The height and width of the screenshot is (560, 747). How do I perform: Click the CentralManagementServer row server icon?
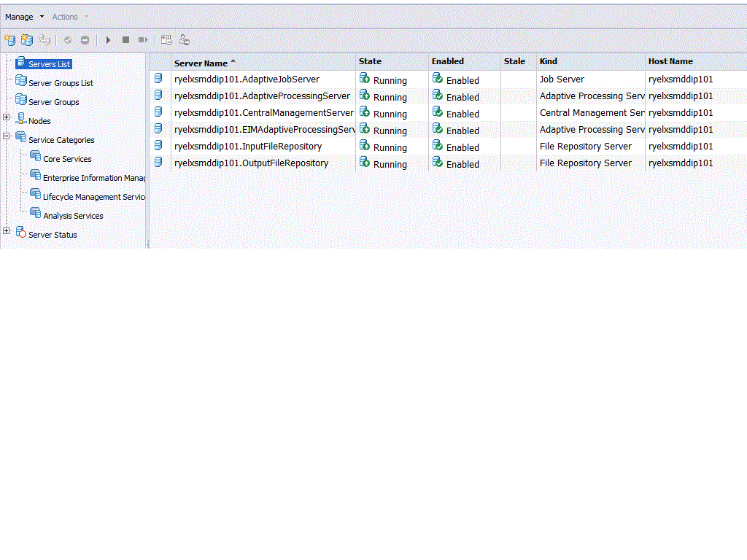click(158, 112)
